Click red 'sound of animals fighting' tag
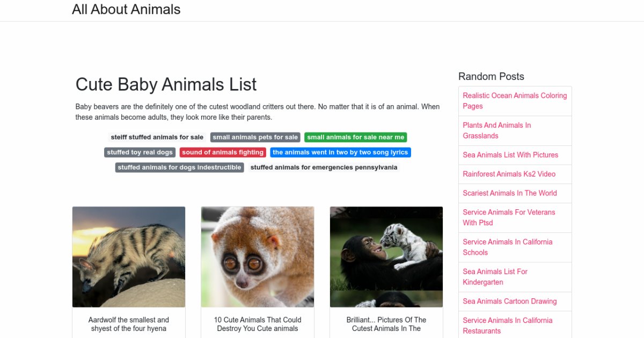Screen dimensions: 644x338 pyautogui.click(x=223, y=152)
